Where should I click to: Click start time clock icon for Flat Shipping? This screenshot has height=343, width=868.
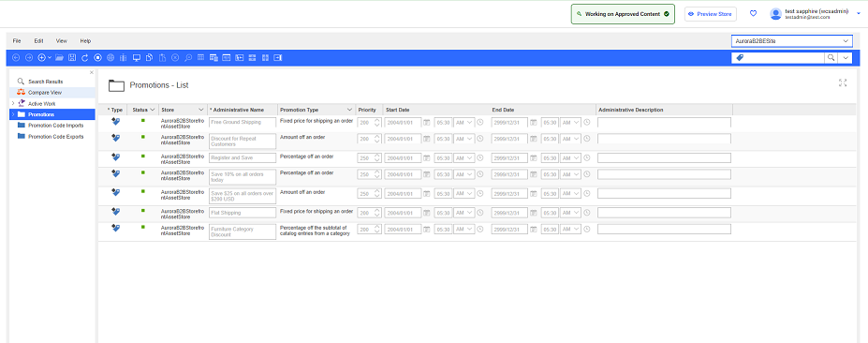[x=480, y=213]
